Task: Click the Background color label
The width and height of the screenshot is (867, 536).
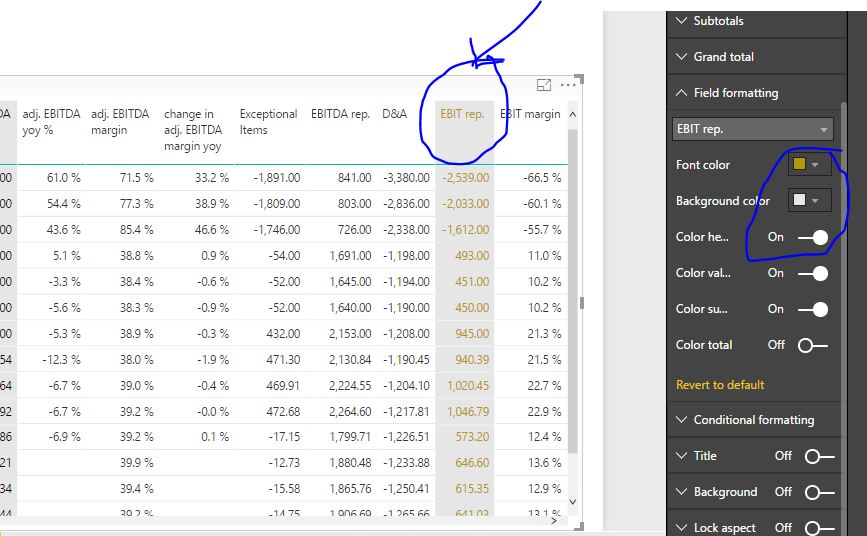Action: (x=723, y=201)
